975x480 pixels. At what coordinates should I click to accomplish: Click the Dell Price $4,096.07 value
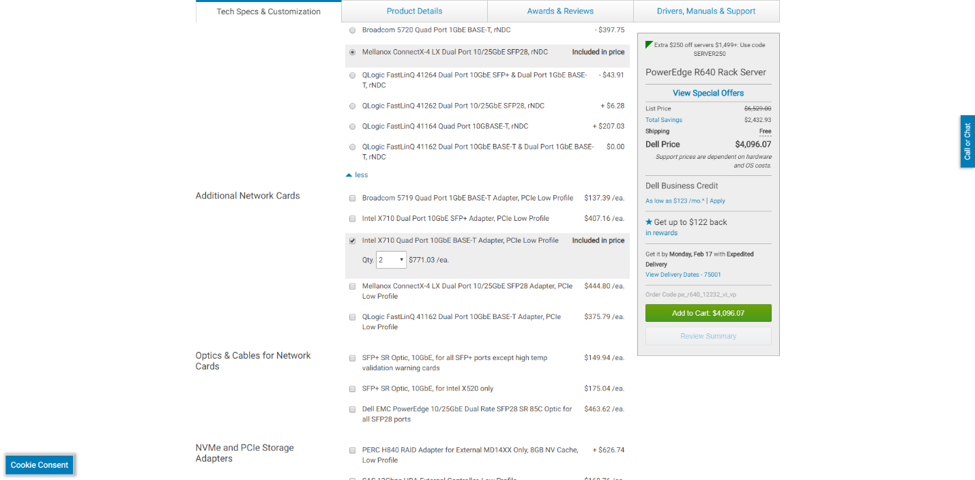click(753, 144)
